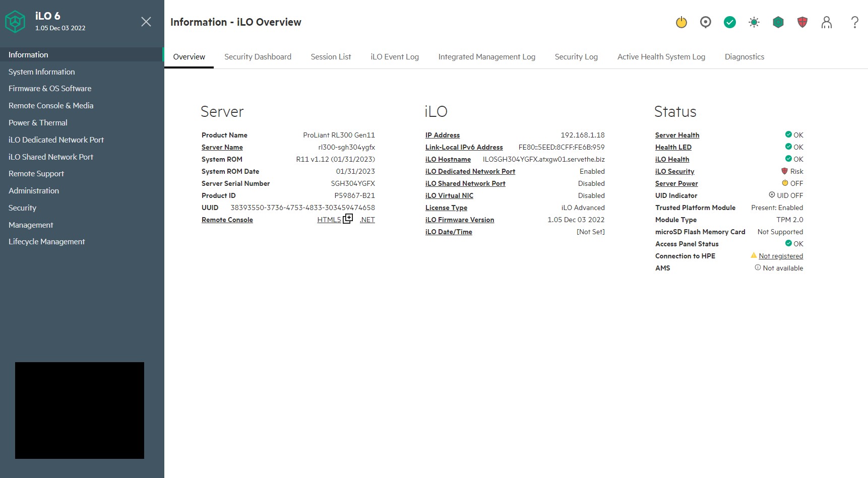Launch the .NET remote console link
Image resolution: width=868 pixels, height=478 pixels.
[x=367, y=220]
